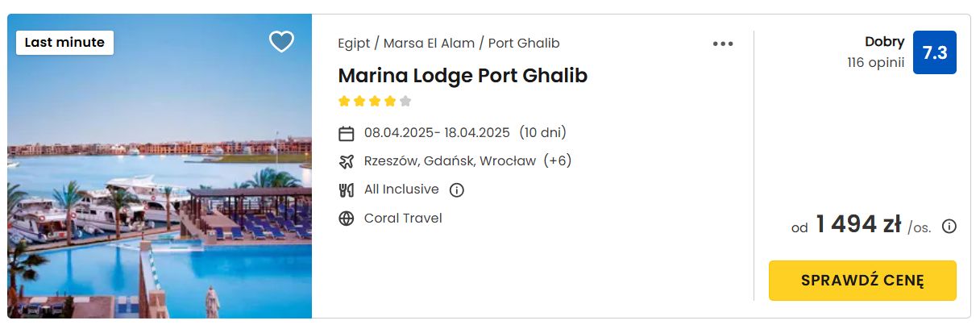Click the Last minute badge

click(64, 43)
